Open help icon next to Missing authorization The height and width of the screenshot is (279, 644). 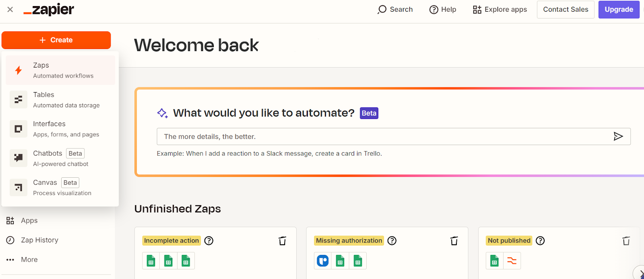pos(392,240)
